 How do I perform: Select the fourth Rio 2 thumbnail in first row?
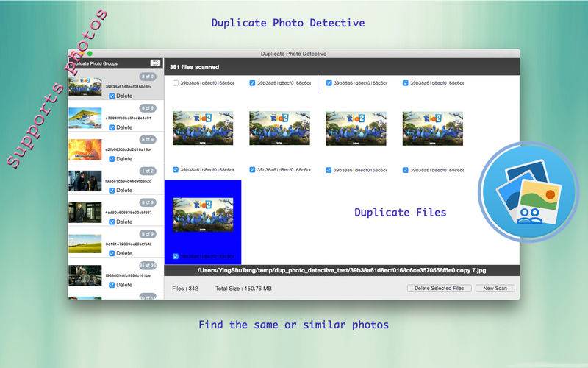(432, 127)
